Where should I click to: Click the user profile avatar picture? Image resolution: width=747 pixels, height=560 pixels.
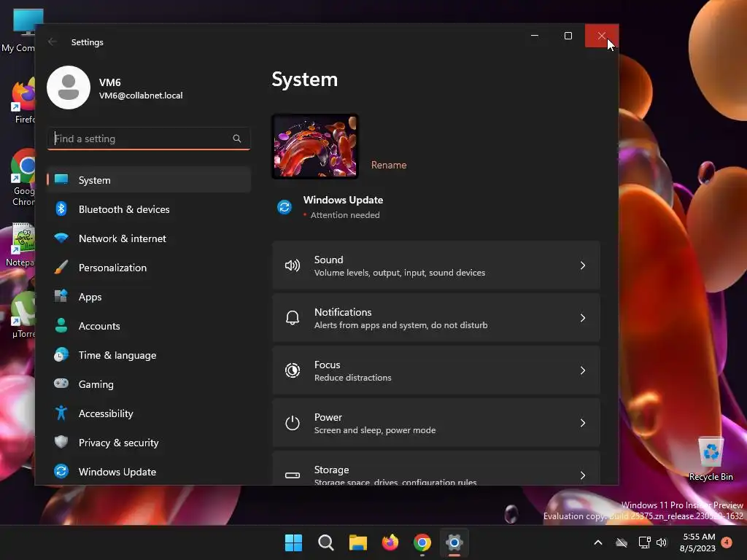click(69, 87)
